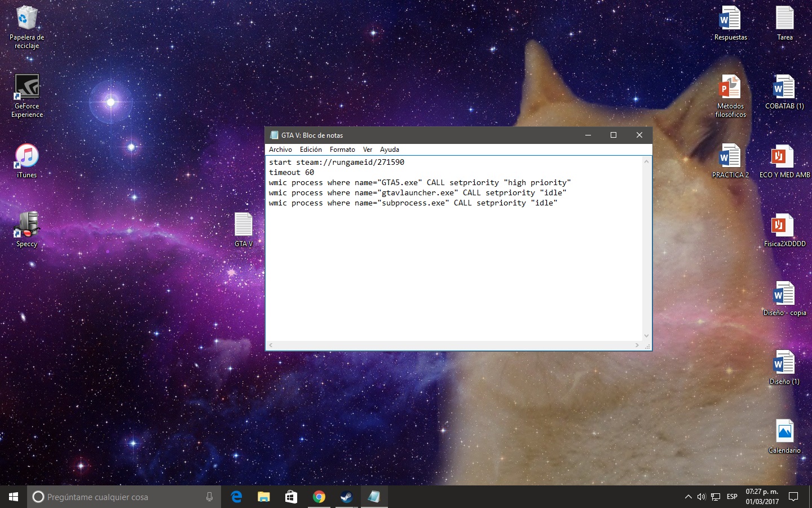Click "gtavlauncher.exe" in the Notepad text

pyautogui.click(x=418, y=192)
